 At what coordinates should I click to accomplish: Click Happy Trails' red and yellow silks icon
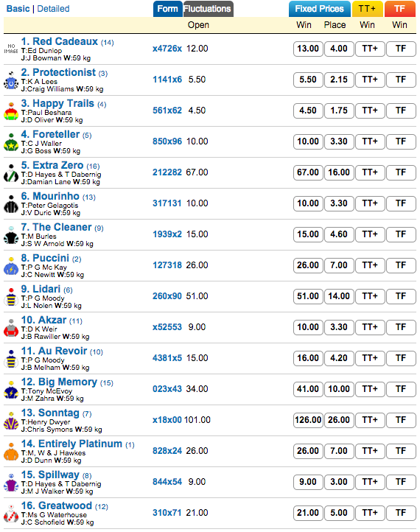[11, 111]
